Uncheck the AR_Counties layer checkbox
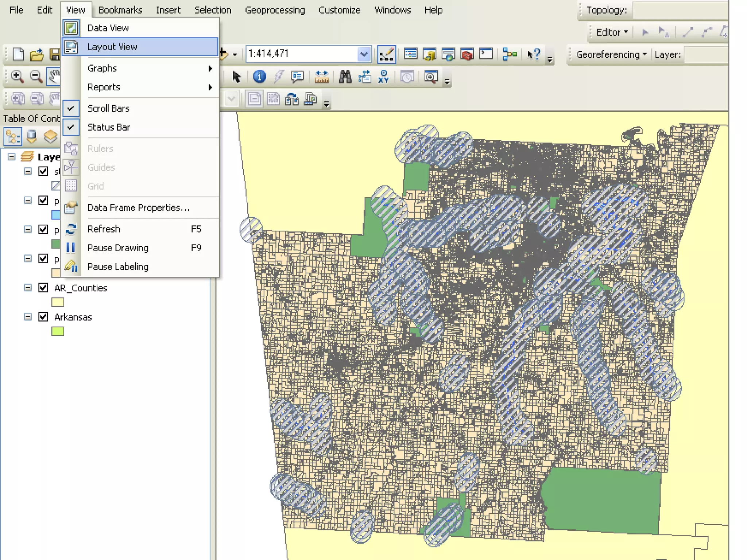Image resolution: width=747 pixels, height=560 pixels. pyautogui.click(x=43, y=288)
